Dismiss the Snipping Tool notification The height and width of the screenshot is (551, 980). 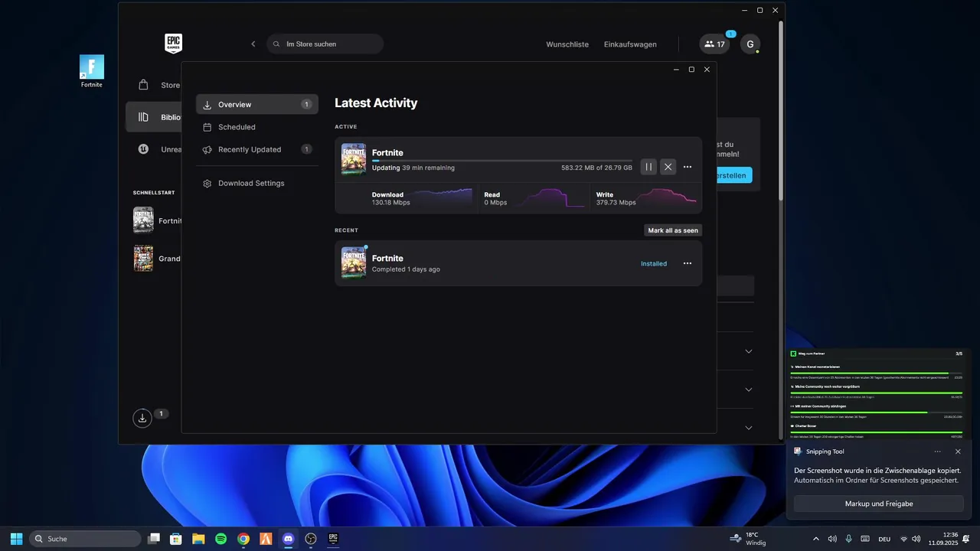(x=958, y=452)
